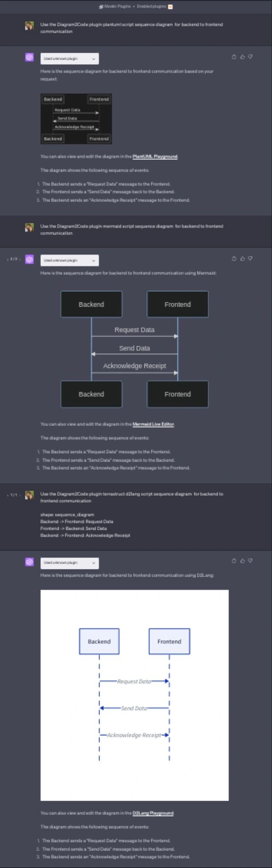Screen dimensions: 272x868
Task: Thumbs up the PlantUML diagram response
Action: pyautogui.click(x=242, y=57)
